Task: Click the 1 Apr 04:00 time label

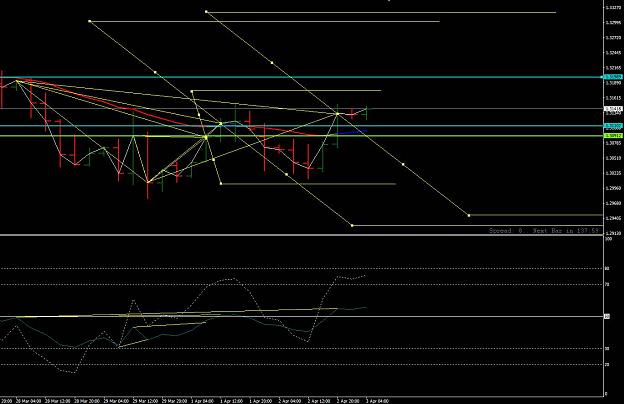Action: point(203,401)
